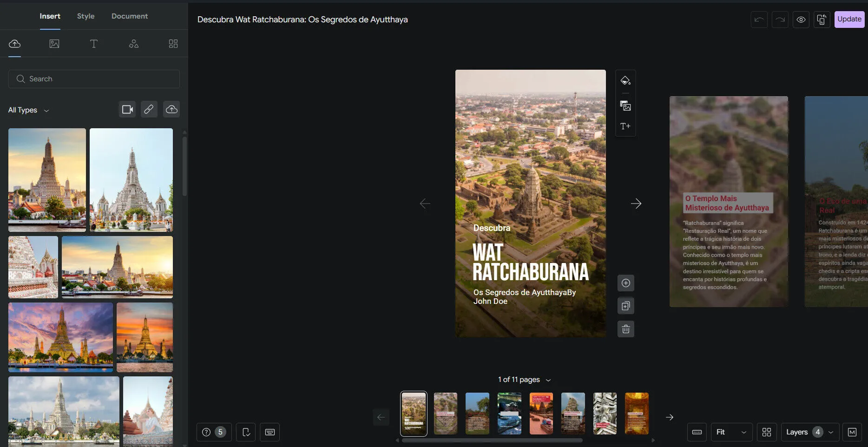The width and height of the screenshot is (868, 447).
Task: Click the Search input field
Action: tap(94, 79)
